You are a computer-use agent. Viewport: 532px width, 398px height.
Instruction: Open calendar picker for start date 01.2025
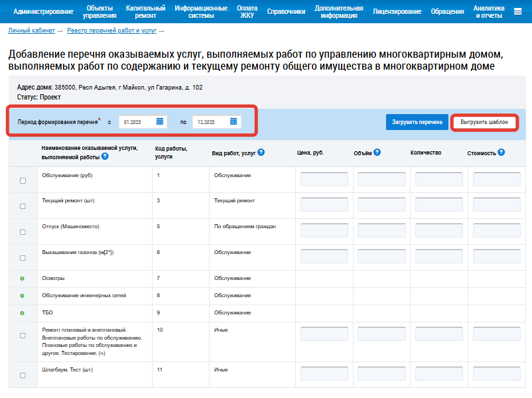[160, 121]
